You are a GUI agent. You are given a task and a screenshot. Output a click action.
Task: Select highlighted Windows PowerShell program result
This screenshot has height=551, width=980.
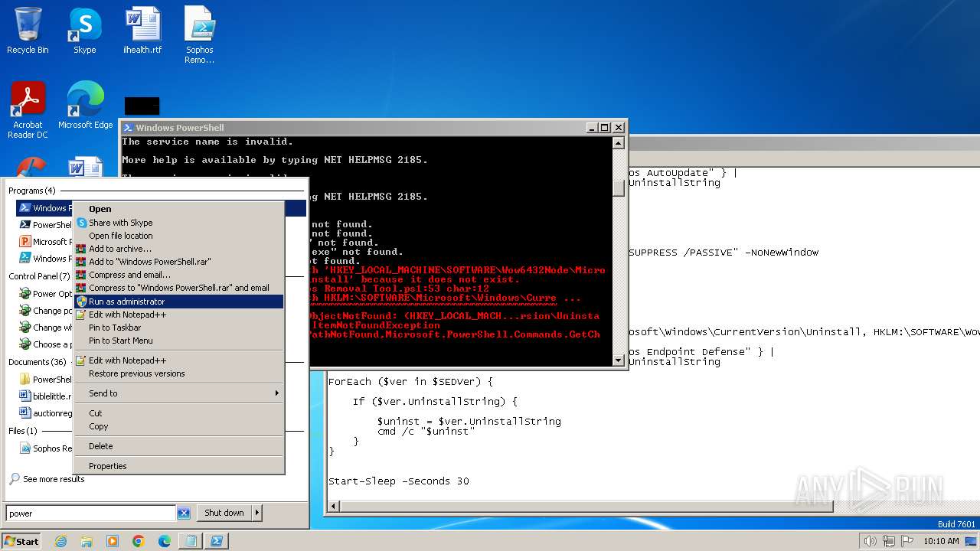click(44, 208)
